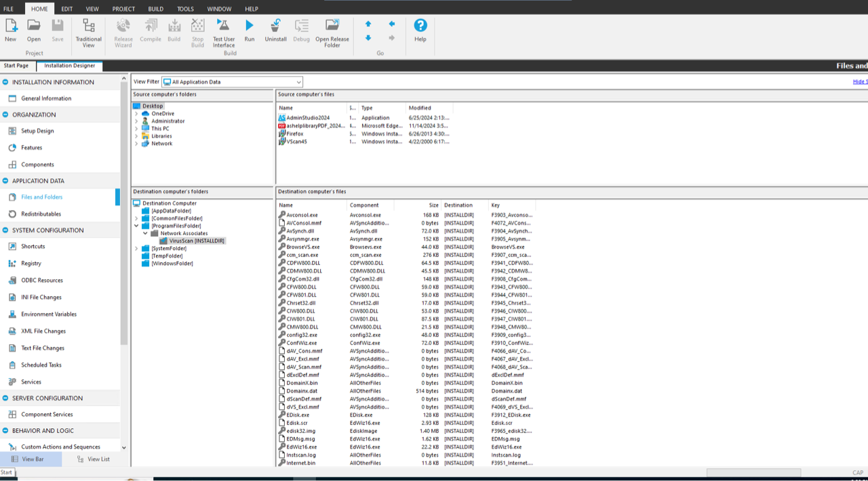Viewport: 868px width, 481px height.
Task: Click the View List button
Action: [x=93, y=459]
